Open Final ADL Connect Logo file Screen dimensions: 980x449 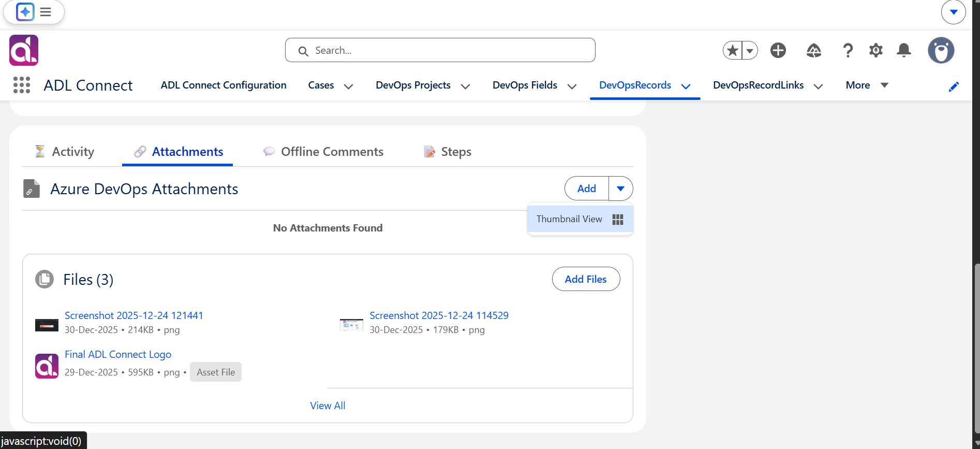coord(118,354)
